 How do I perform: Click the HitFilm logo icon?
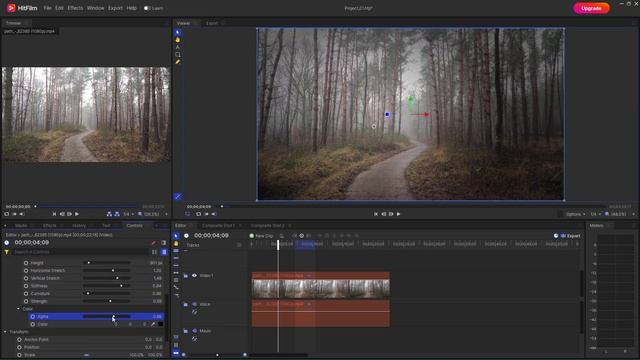click(11, 8)
